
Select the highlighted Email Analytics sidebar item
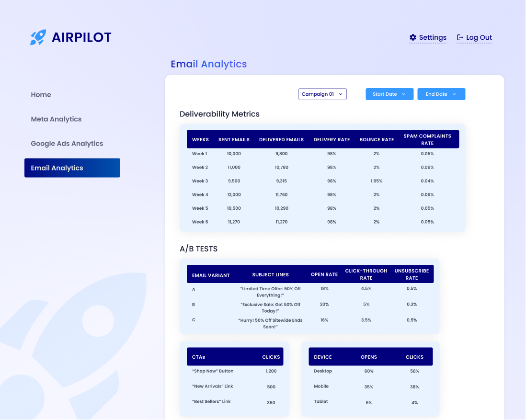pyautogui.click(x=72, y=168)
